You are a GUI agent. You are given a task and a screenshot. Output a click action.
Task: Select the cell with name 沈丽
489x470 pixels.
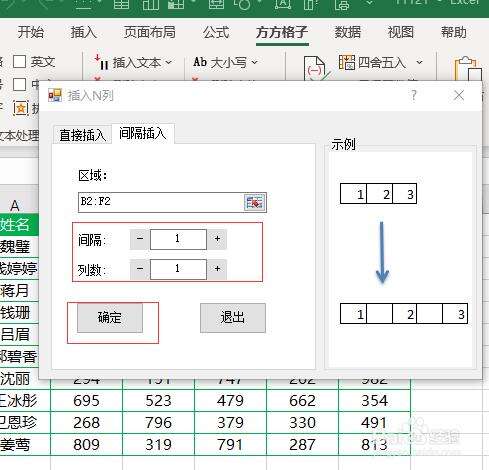point(19,379)
